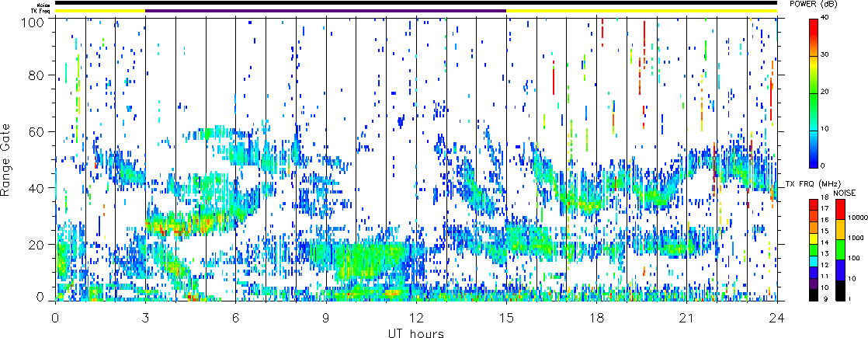The width and height of the screenshot is (868, 338).
Task: Click the "40" label on POWER scale
Action: pos(825,19)
